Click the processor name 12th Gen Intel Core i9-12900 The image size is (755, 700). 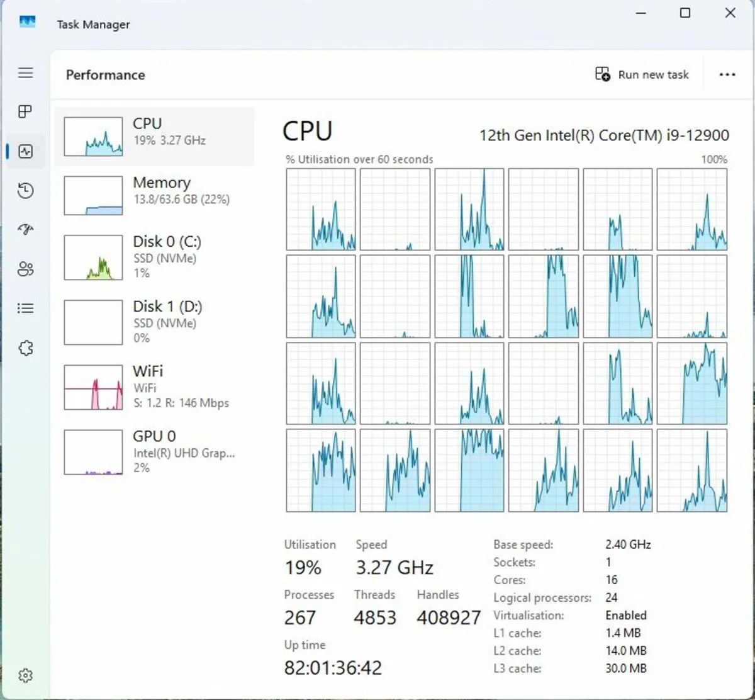tap(604, 135)
